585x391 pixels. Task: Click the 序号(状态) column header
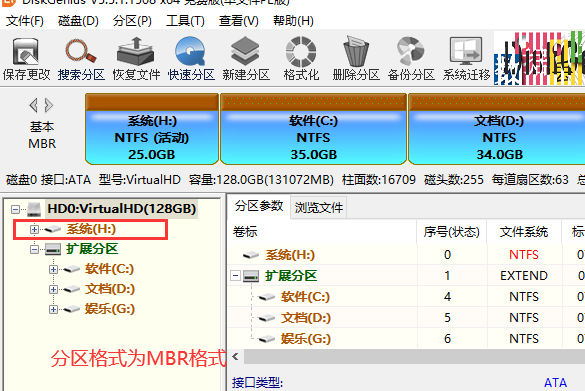click(451, 232)
